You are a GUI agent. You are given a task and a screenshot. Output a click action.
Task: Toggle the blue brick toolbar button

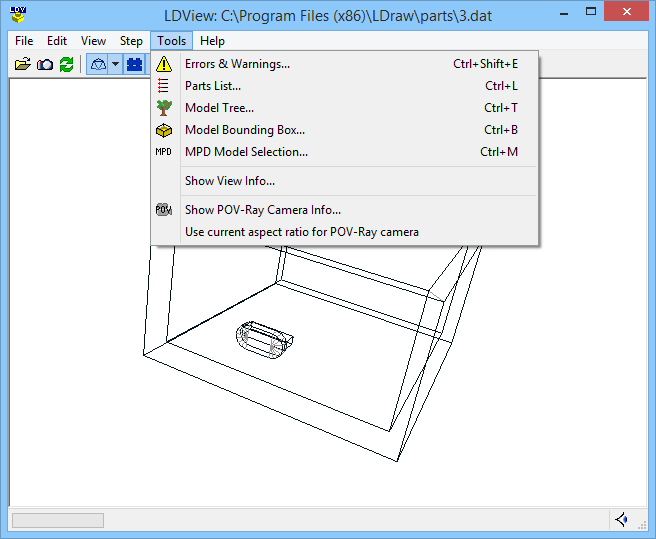pyautogui.click(x=134, y=64)
